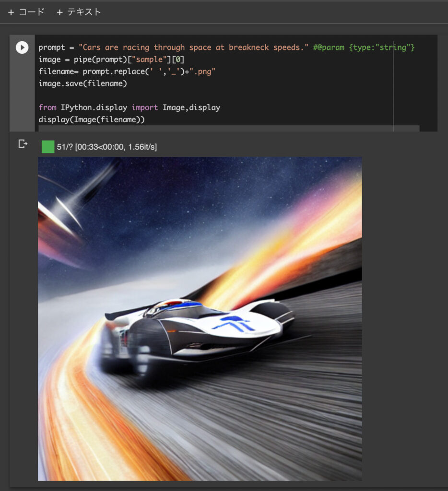Image resolution: width=448 pixels, height=491 pixels.
Task: Click the display(Image(filename)) line
Action: pyautogui.click(x=92, y=119)
